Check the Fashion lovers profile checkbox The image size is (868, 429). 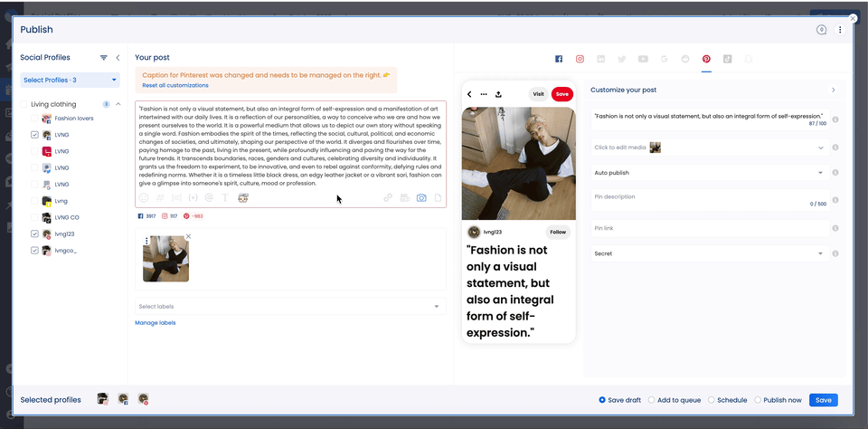[34, 119]
